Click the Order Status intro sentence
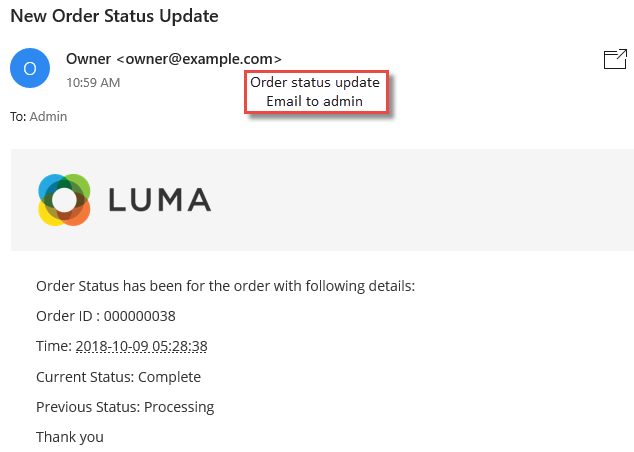The image size is (634, 452). [226, 286]
